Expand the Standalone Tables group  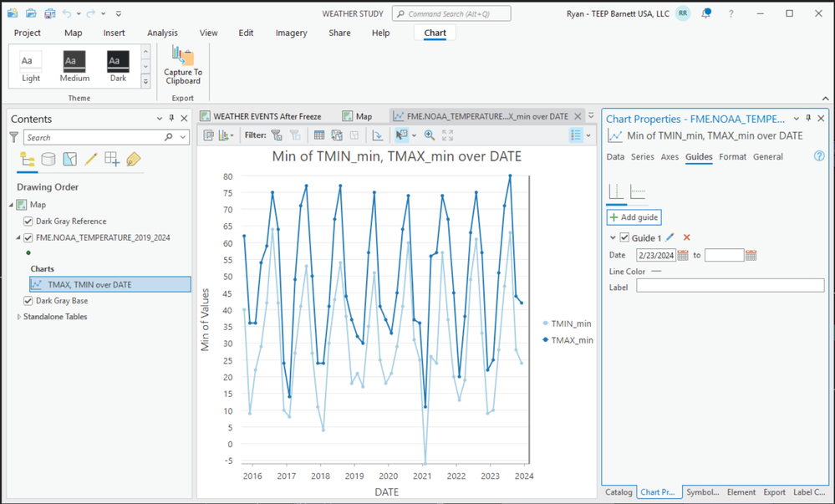(x=19, y=317)
